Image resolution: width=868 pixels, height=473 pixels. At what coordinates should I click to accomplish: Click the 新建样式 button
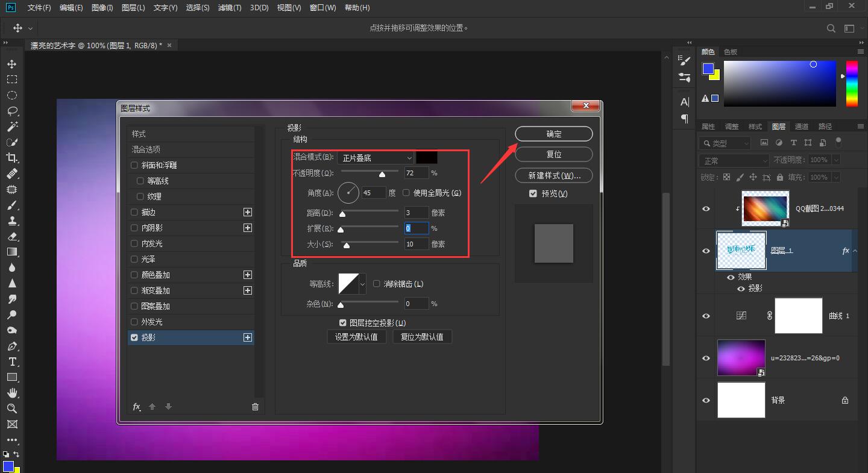click(553, 175)
